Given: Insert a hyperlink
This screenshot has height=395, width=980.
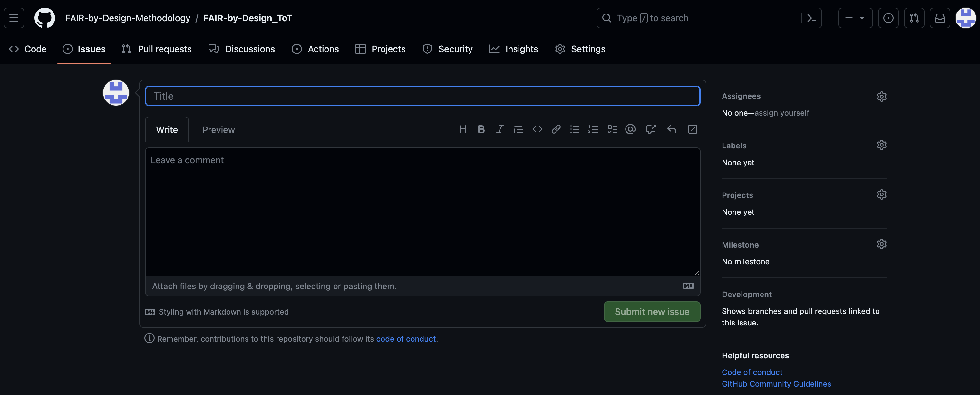Looking at the screenshot, I should (x=556, y=129).
